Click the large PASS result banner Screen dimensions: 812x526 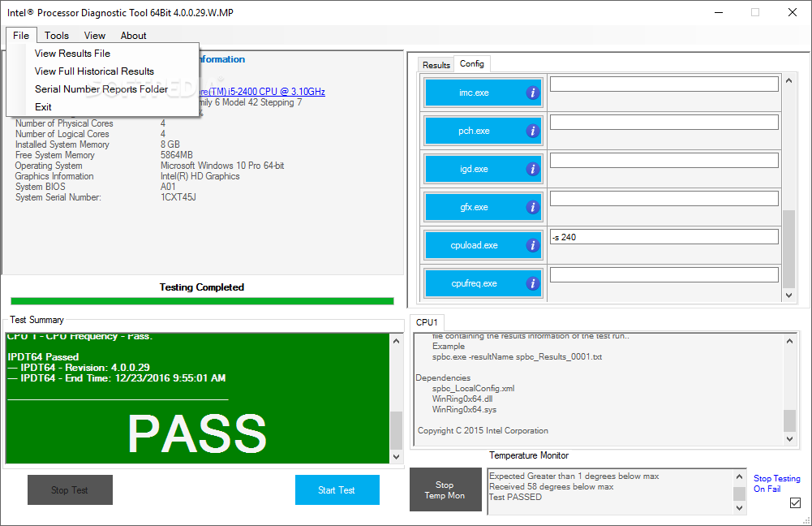click(197, 434)
